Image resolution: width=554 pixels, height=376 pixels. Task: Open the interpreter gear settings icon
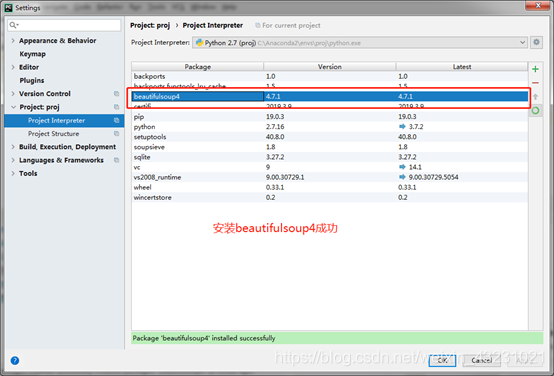pos(536,42)
